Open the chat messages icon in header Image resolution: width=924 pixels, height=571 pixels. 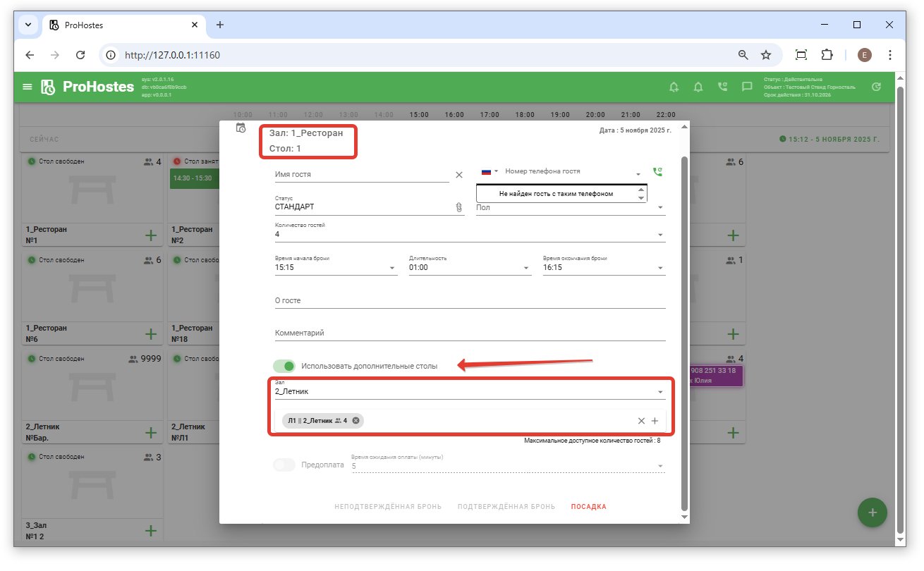(x=746, y=87)
